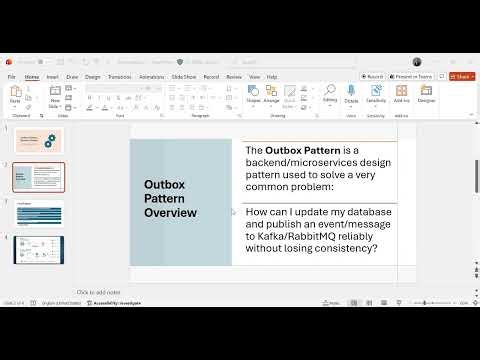
Task: Click the Copy icon under Cut
Action: (28, 98)
